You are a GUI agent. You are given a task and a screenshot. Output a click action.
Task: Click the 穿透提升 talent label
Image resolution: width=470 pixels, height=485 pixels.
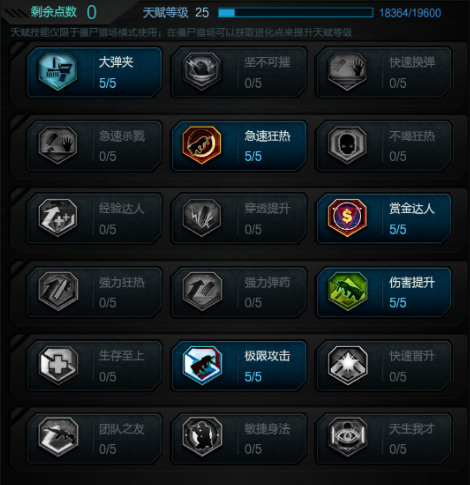pyautogui.click(x=267, y=209)
